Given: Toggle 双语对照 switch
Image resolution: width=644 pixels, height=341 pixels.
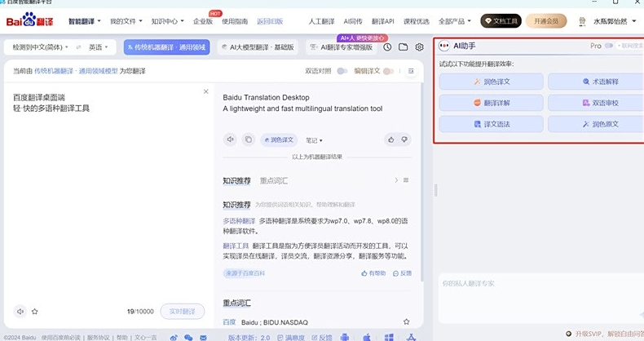Looking at the screenshot, I should 342,71.
